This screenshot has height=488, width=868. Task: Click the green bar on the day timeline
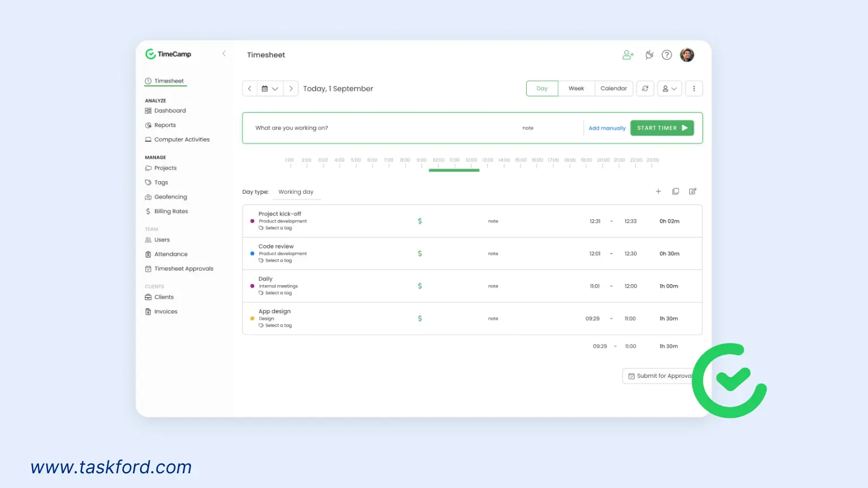454,170
